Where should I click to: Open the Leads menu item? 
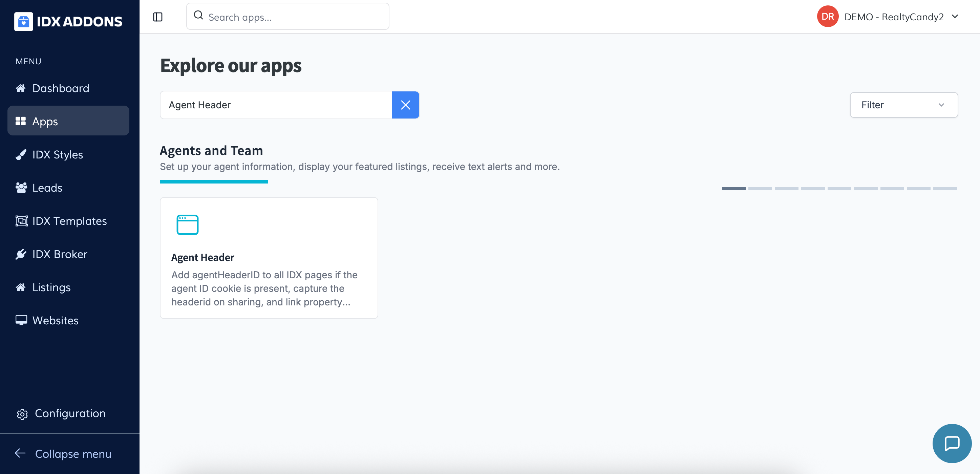47,188
